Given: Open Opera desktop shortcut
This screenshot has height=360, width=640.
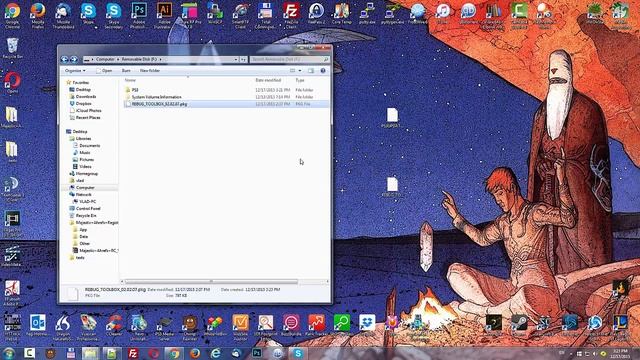Looking at the screenshot, I should [12, 82].
